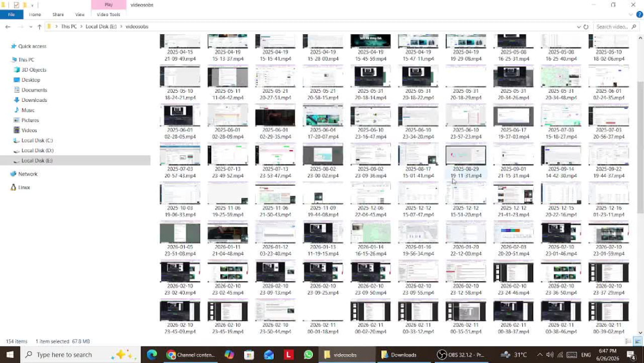Open the File ribbon tab

tap(12, 14)
